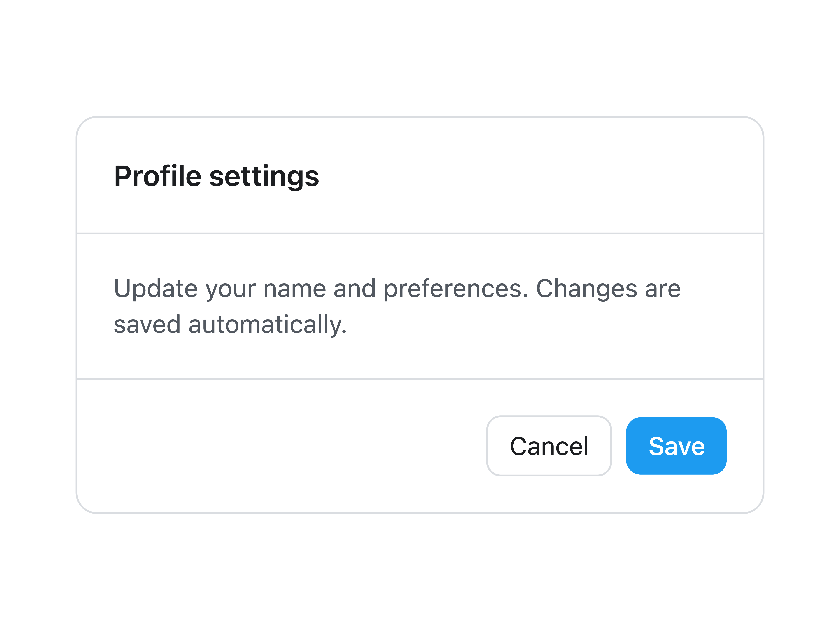Click the empty header area right of the title
This screenshot has width=840, height=630.
tap(539, 176)
